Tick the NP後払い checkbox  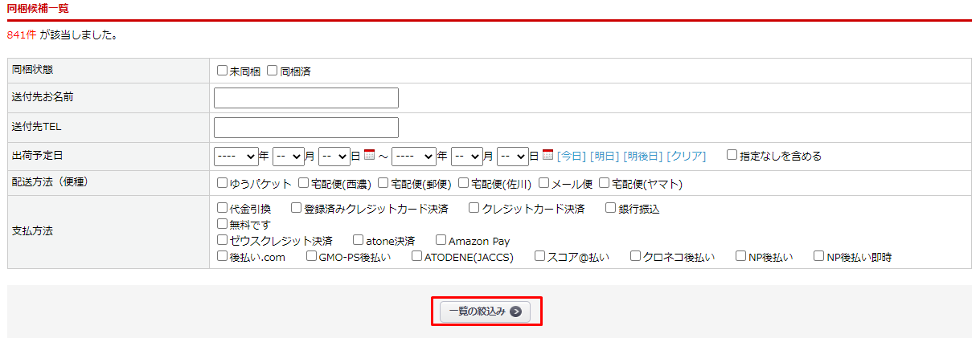(740, 256)
